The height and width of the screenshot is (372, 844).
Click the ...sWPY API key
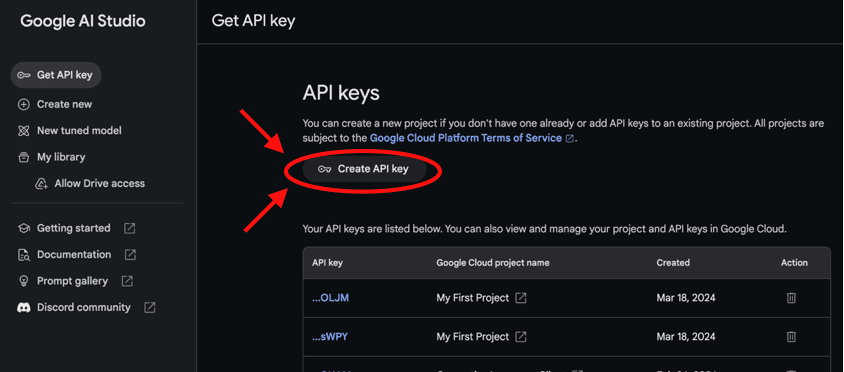point(330,336)
